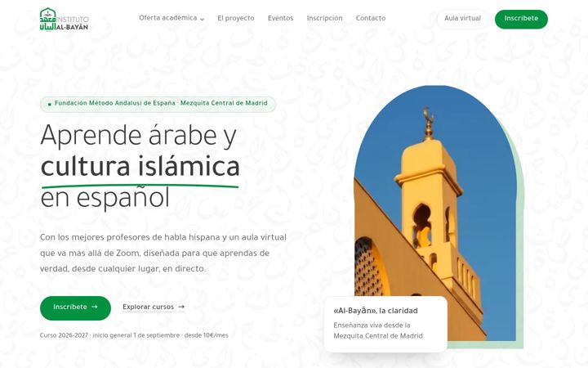Click paragraph starting "Con los mejores profesores"
Screen dimensions: 588x368
coord(163,253)
